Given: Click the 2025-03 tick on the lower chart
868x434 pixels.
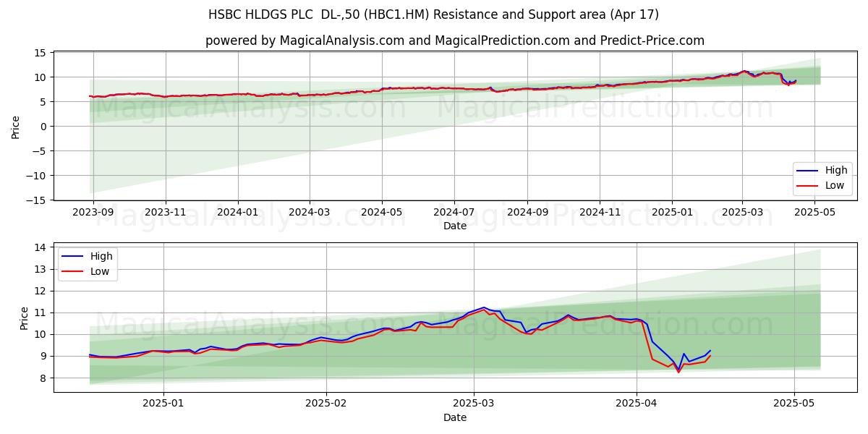Looking at the screenshot, I should (474, 404).
